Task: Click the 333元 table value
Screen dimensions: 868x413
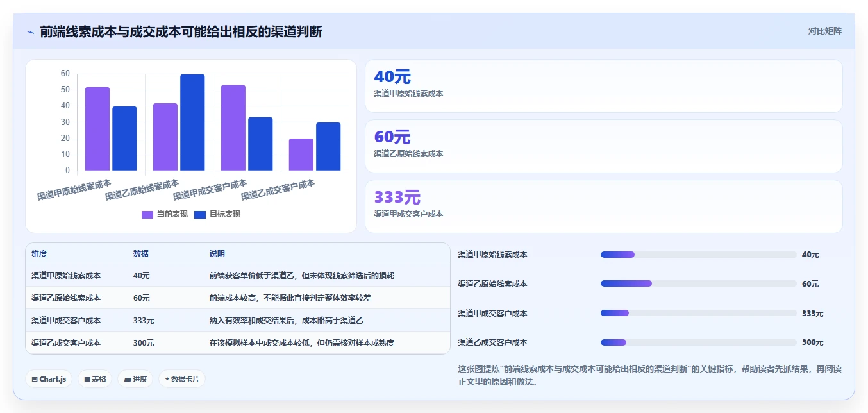Action: (144, 320)
